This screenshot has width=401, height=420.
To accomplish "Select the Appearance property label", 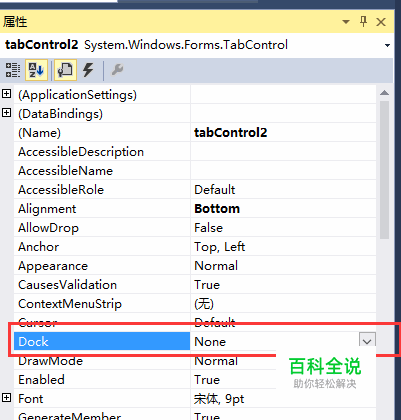I will (53, 266).
